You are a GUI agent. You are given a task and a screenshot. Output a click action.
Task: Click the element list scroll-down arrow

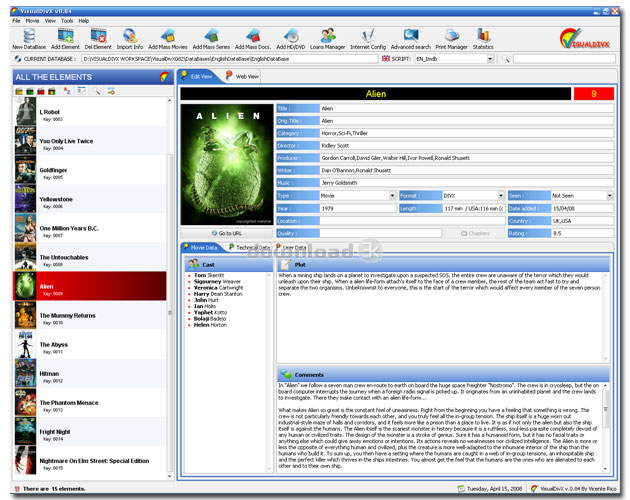coord(170,476)
